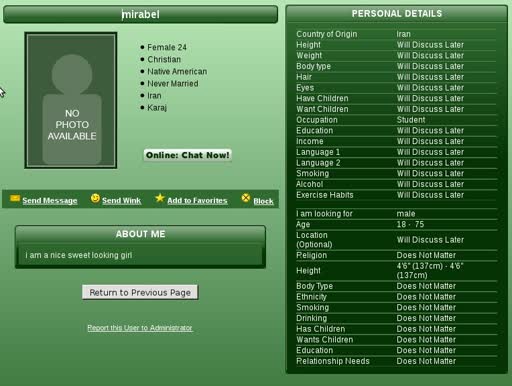512x386 pixels.
Task: Click the Occupation value Student
Action: click(411, 120)
